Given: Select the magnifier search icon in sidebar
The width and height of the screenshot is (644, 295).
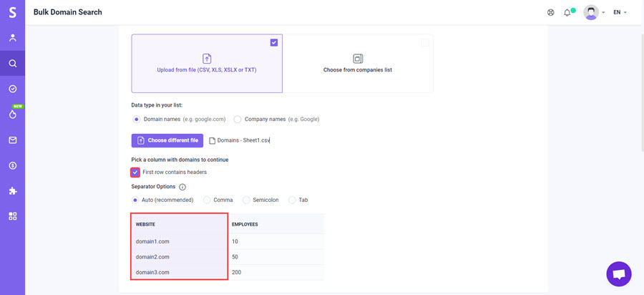Looking at the screenshot, I should click(x=12, y=63).
